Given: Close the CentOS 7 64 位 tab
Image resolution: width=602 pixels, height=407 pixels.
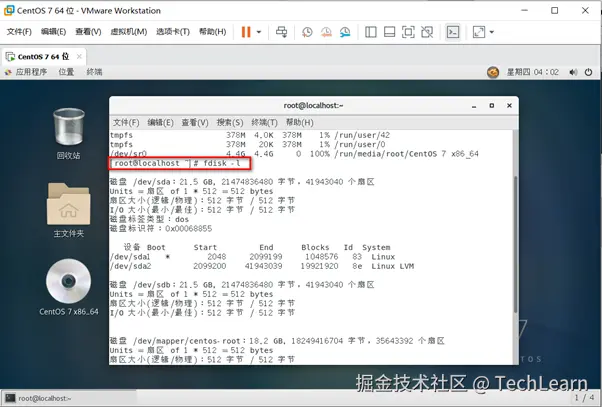Looking at the screenshot, I should pos(79,56).
